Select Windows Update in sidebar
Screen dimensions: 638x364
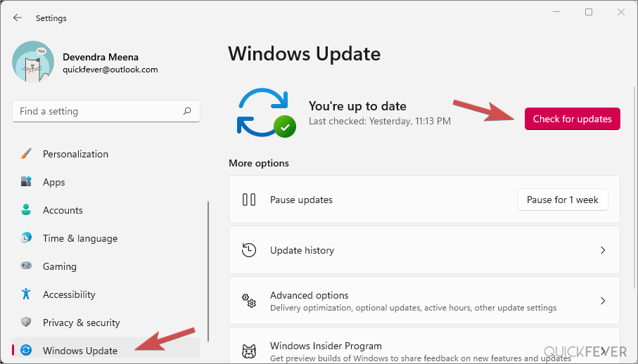click(106, 349)
